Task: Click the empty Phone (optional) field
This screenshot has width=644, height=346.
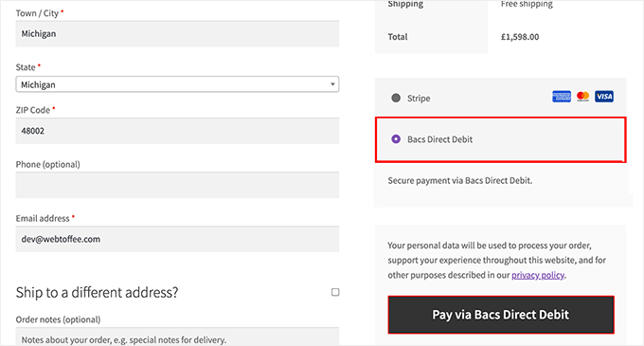Action: tap(177, 185)
